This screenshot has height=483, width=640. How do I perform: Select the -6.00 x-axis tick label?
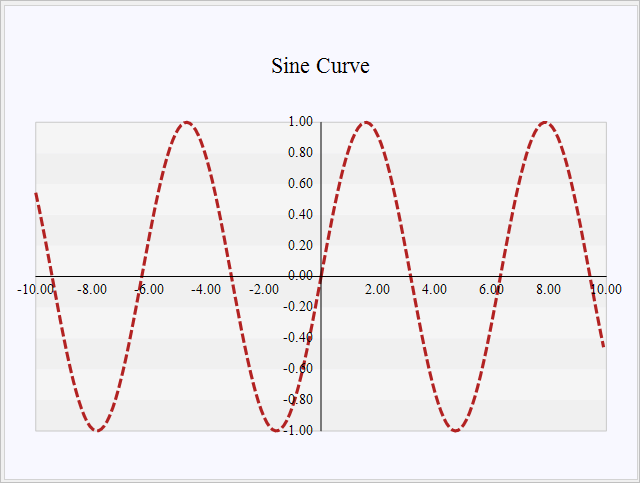tap(150, 289)
